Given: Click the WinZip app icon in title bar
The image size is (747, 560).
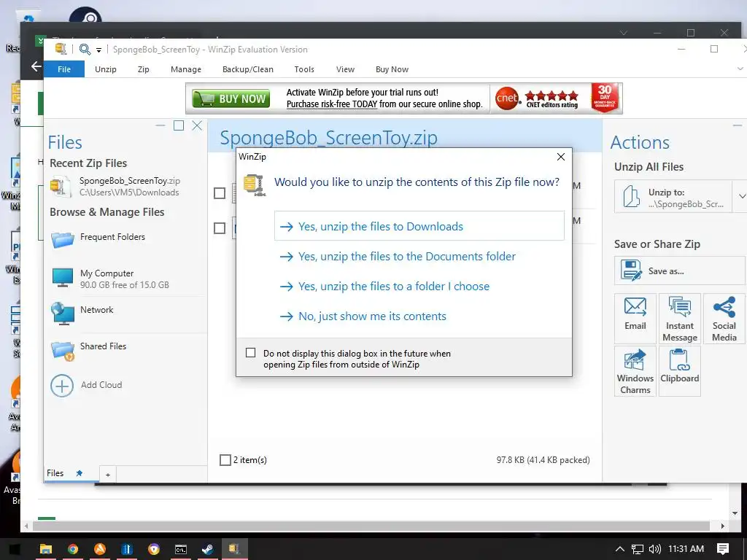Looking at the screenshot, I should click(x=61, y=49).
